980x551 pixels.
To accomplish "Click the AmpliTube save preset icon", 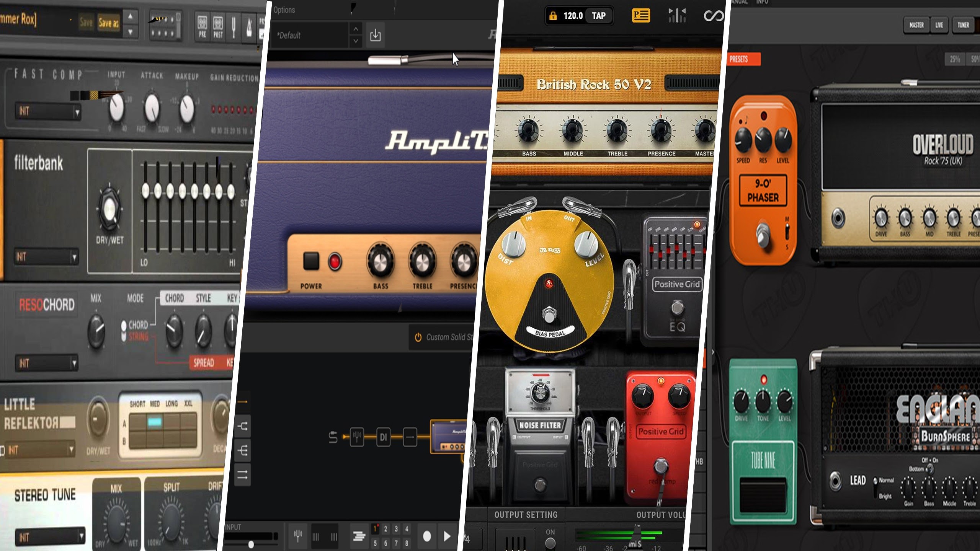I will (375, 35).
